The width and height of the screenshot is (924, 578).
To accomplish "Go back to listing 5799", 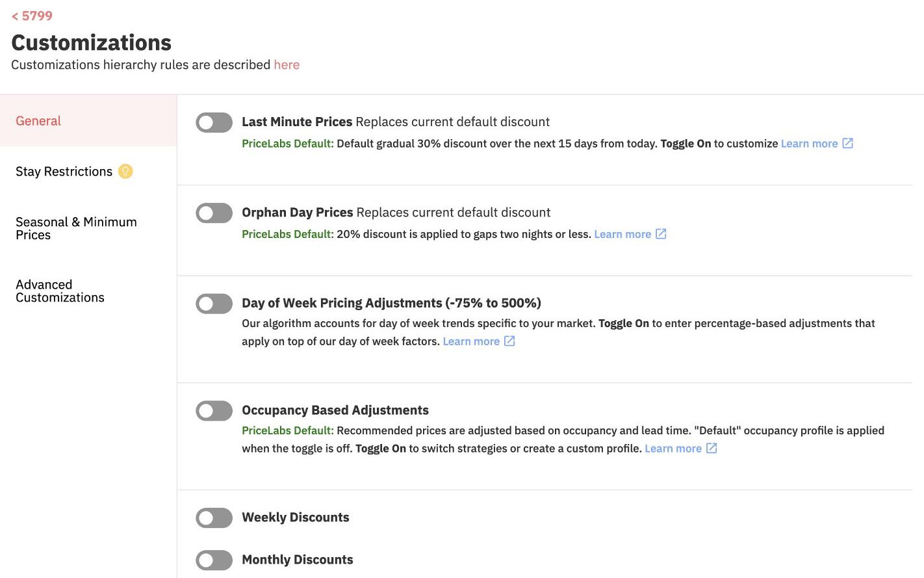I will coord(32,16).
